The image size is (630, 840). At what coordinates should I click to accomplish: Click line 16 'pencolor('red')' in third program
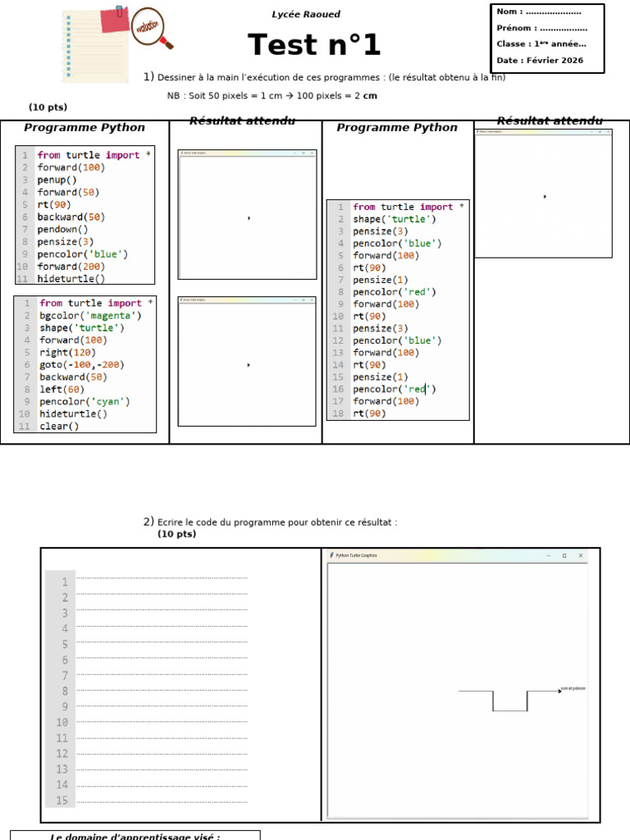[395, 389]
